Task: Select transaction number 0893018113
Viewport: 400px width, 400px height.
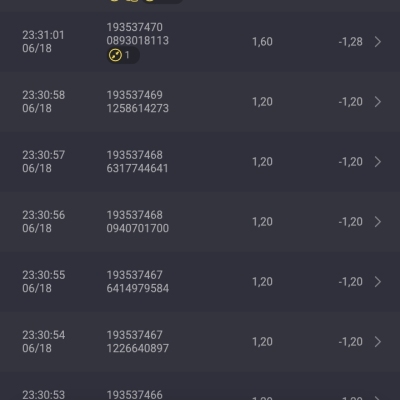Action: point(138,41)
